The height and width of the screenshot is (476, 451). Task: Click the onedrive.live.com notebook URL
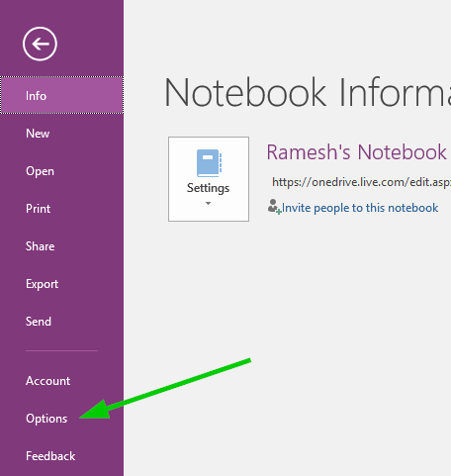(361, 182)
